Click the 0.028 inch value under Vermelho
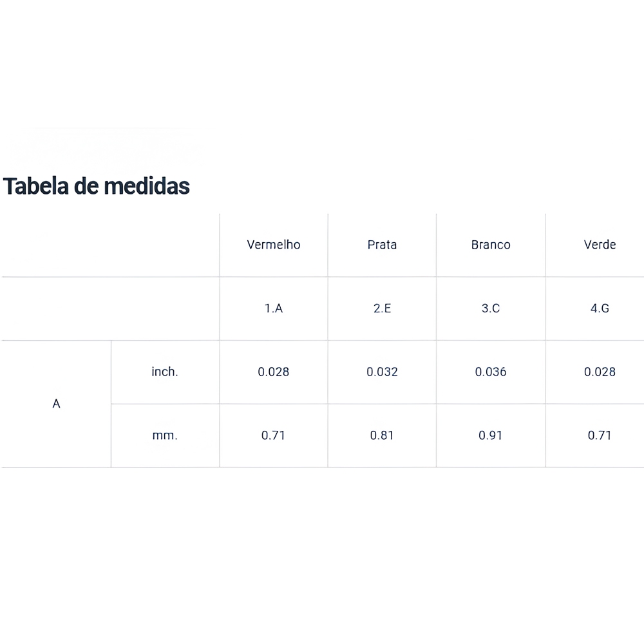 click(274, 372)
